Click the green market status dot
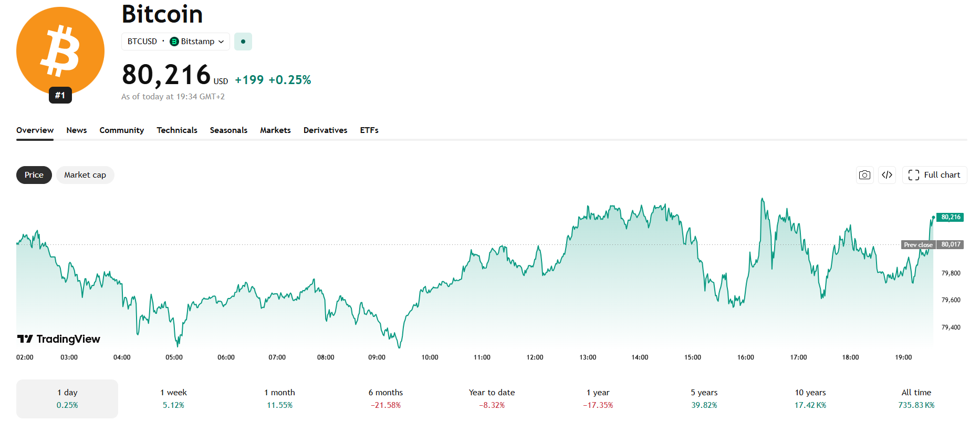This screenshot has height=431, width=980. (x=243, y=42)
